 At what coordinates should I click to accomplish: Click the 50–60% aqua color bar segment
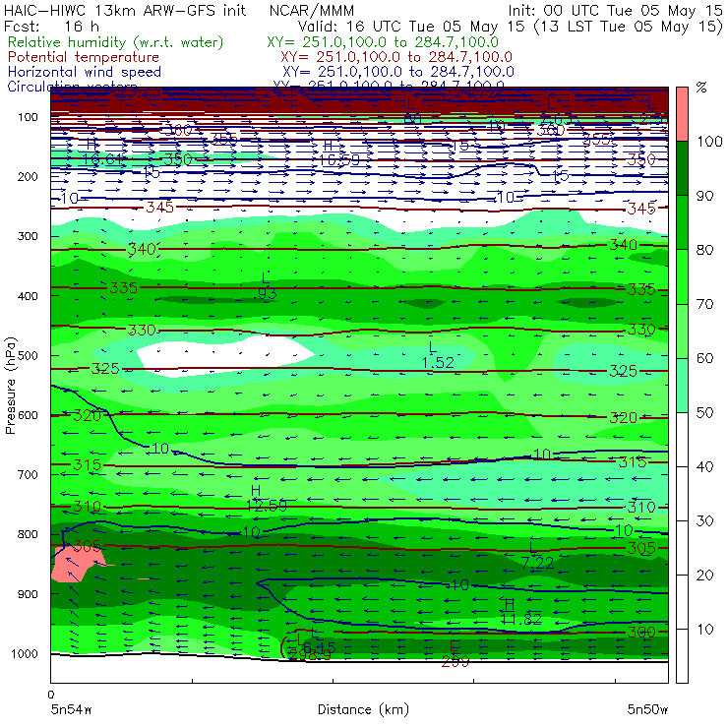pos(682,386)
